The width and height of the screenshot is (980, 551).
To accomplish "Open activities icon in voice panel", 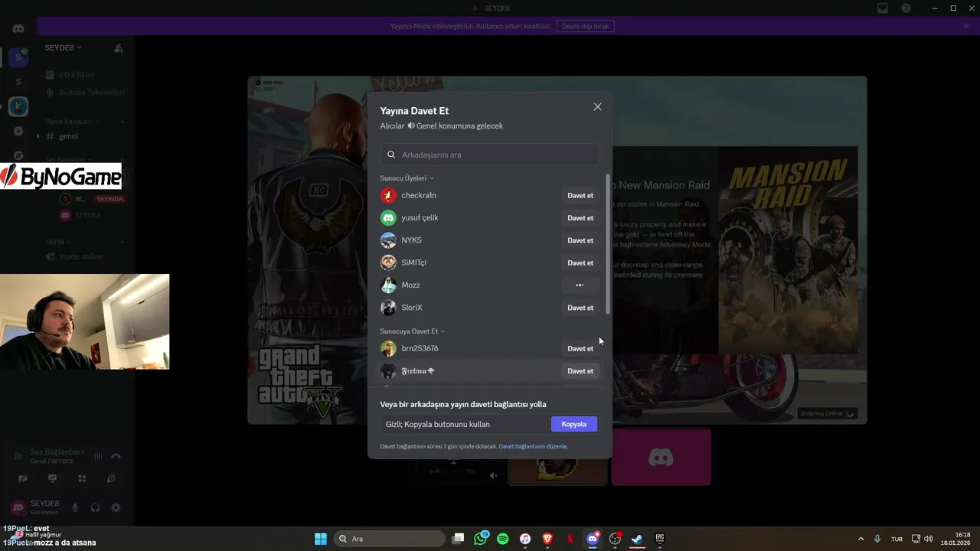I will [x=82, y=479].
